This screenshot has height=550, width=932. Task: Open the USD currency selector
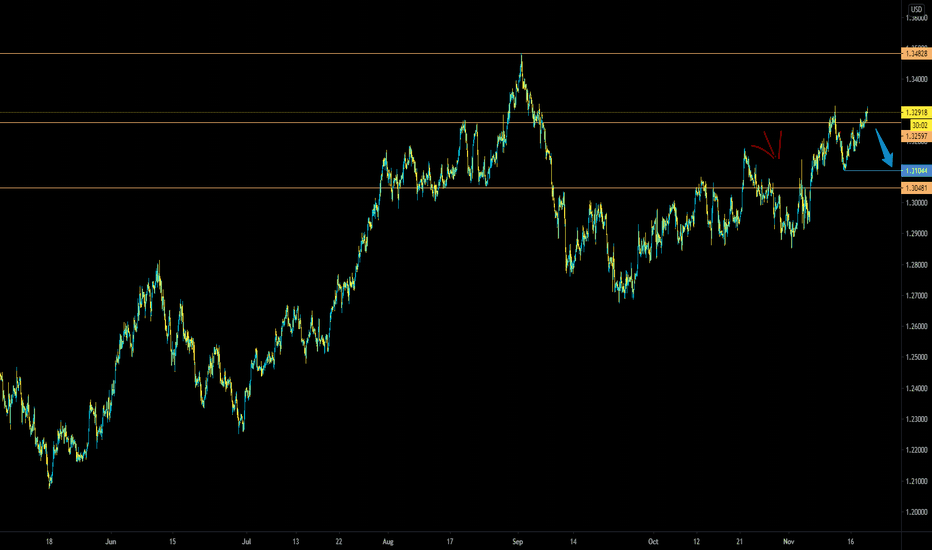coord(917,9)
